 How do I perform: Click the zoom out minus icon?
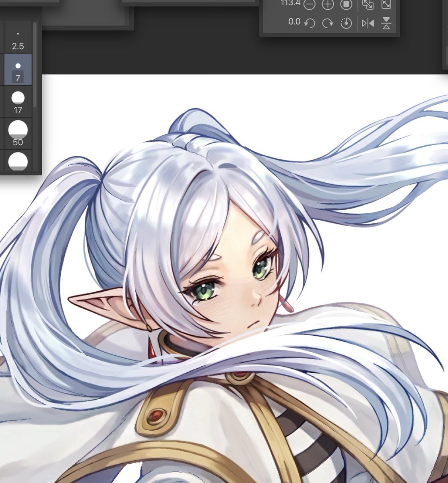(309, 5)
